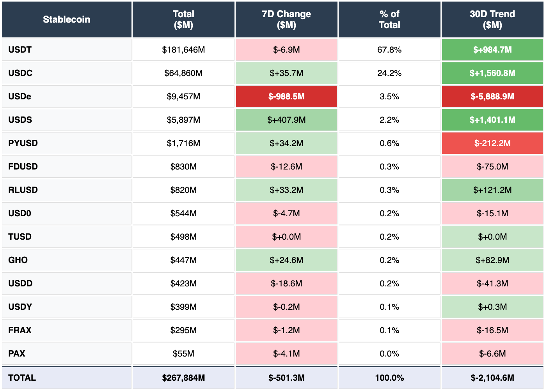Screen dimensions: 547x392
Task: Click USDS's $+407.9M change cell
Action: click(286, 120)
